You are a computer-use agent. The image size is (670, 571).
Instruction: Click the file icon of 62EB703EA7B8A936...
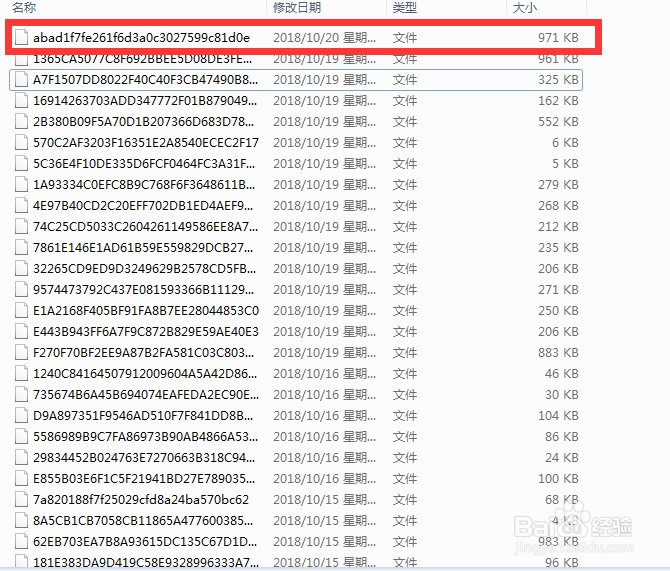click(x=21, y=542)
